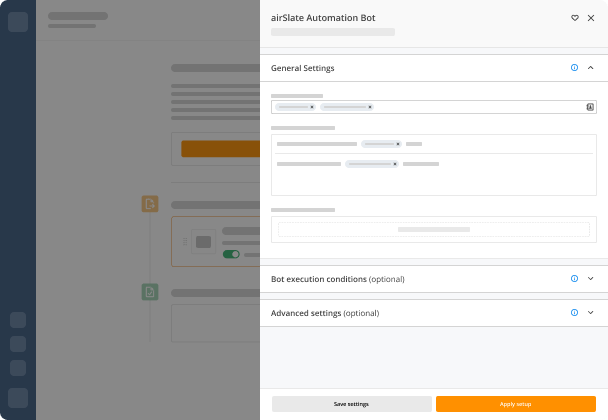Remove tag chip in second condition row
The height and width of the screenshot is (420, 608).
(395, 164)
